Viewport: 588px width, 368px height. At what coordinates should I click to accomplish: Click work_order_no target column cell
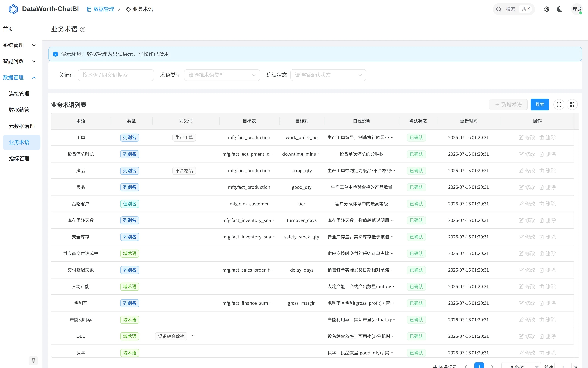(302, 137)
